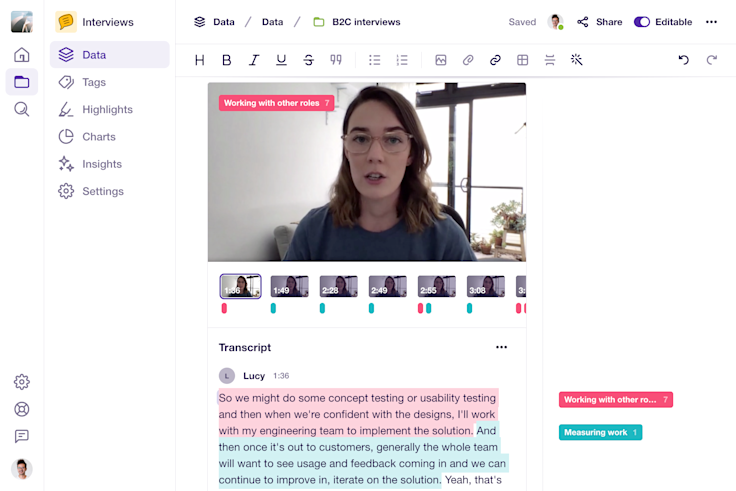Click the Interviews project title
Viewport: 736px width, 491px height.
[107, 22]
